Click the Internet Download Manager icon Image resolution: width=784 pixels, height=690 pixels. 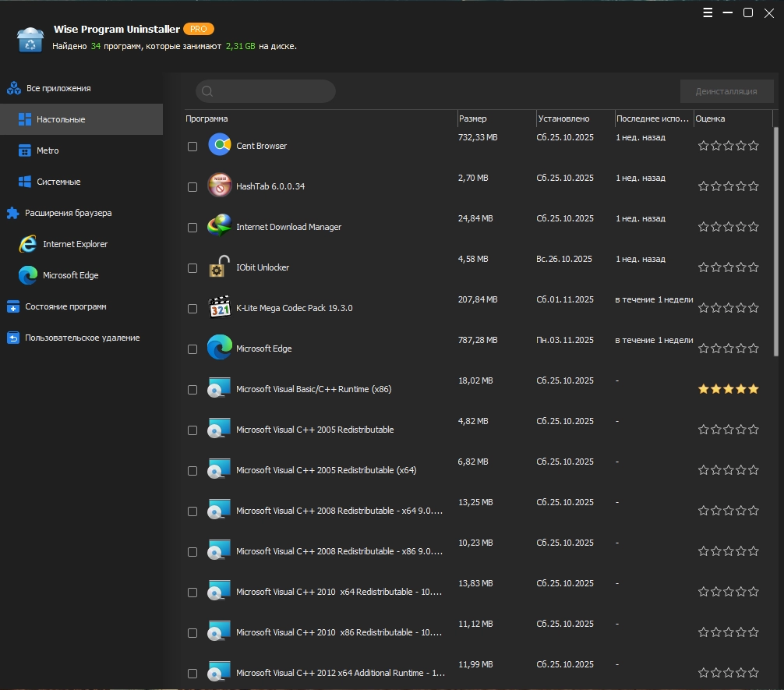(x=220, y=226)
